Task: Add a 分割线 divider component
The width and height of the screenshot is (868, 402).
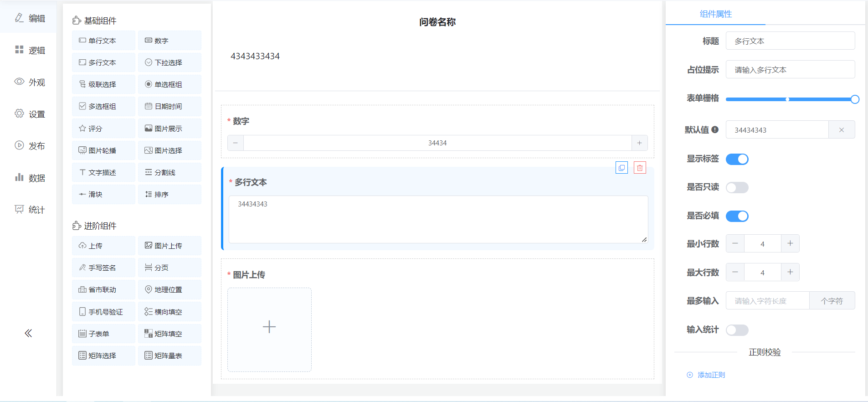Action: (169, 172)
